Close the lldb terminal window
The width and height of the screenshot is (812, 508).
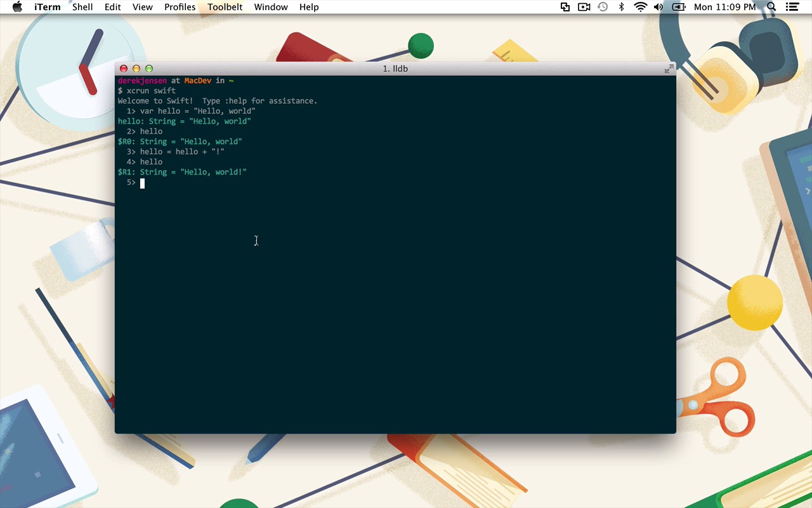124,69
